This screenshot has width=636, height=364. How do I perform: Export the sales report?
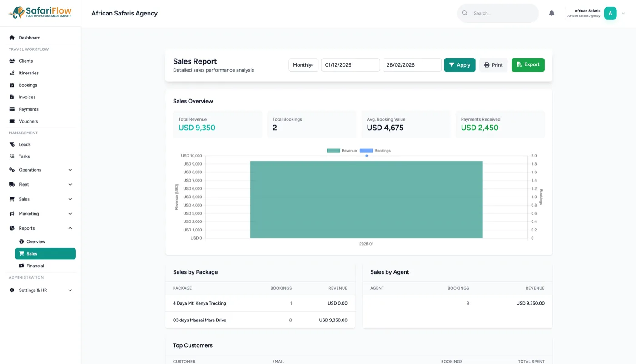click(x=528, y=65)
